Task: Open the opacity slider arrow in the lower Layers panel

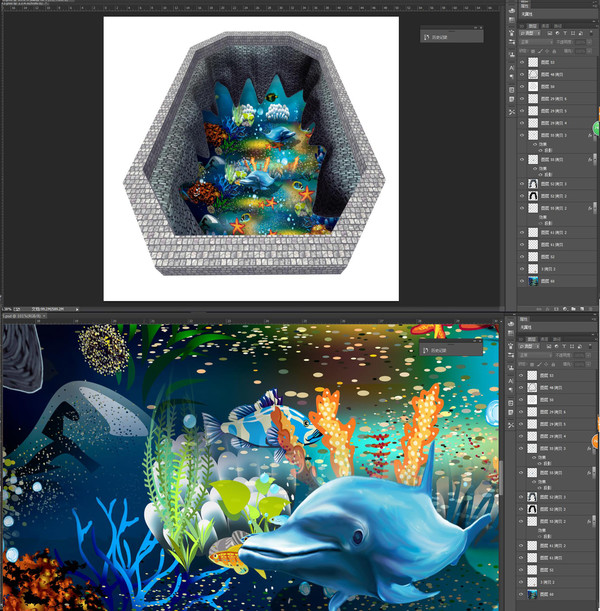Action: [588, 355]
